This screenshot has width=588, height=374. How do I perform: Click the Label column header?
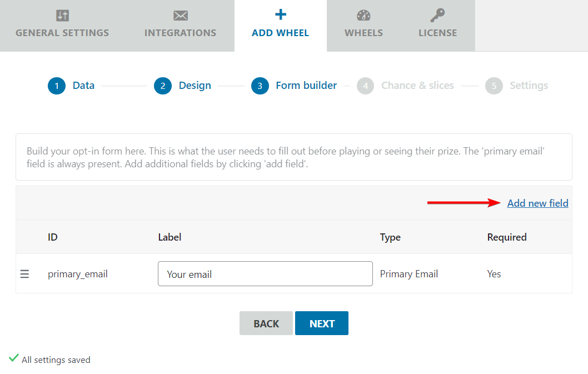170,237
